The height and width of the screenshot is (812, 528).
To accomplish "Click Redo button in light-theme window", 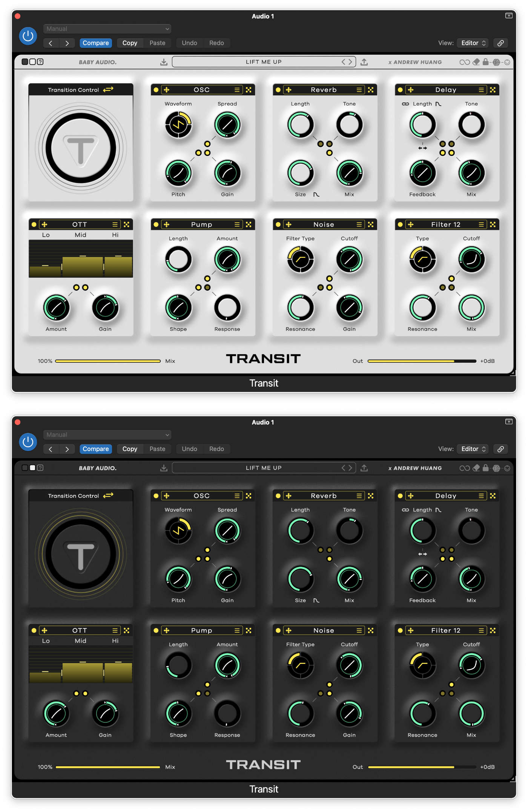I will pos(216,43).
